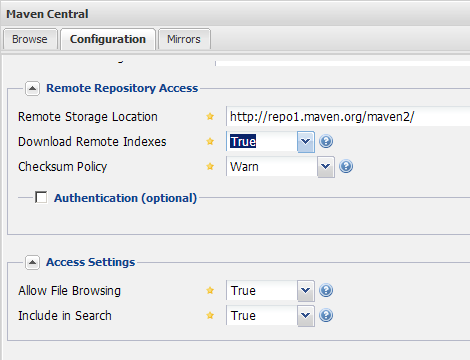The height and width of the screenshot is (360, 470).
Task: Open the Checksum Policy dropdown arrow
Action: tap(326, 167)
